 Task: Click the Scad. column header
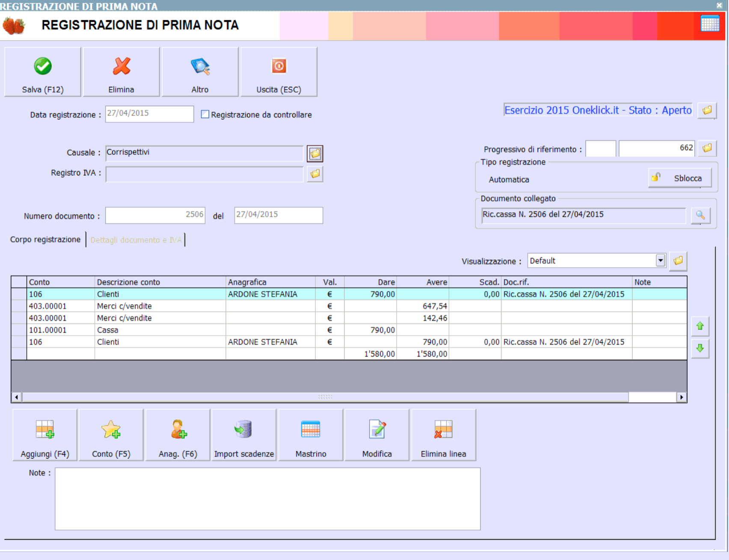475,282
